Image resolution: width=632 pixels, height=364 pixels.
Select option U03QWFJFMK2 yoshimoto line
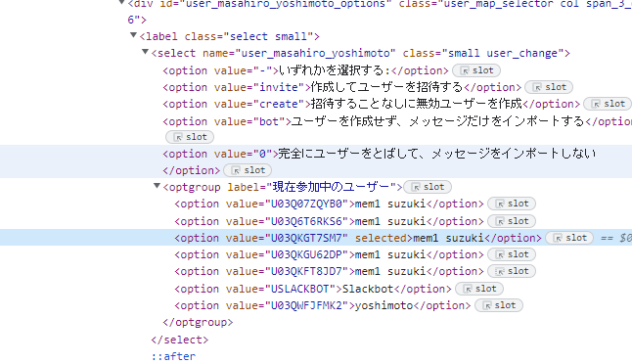[x=323, y=305]
